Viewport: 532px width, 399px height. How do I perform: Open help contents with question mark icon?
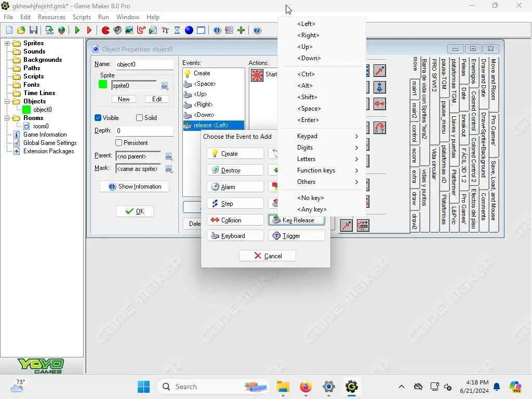point(257,30)
